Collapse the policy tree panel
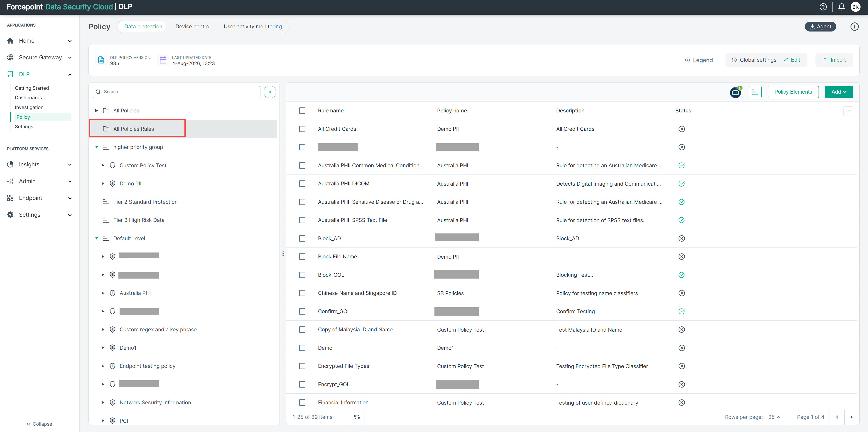The image size is (868, 432). click(270, 92)
